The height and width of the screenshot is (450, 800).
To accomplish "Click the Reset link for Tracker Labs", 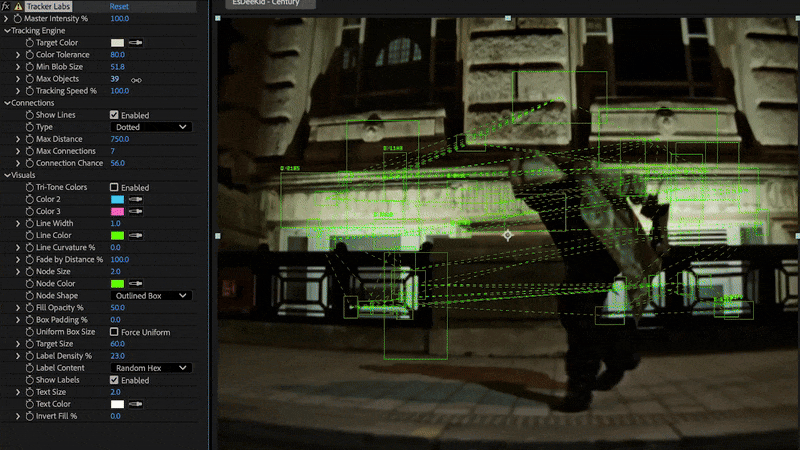I will pos(119,6).
